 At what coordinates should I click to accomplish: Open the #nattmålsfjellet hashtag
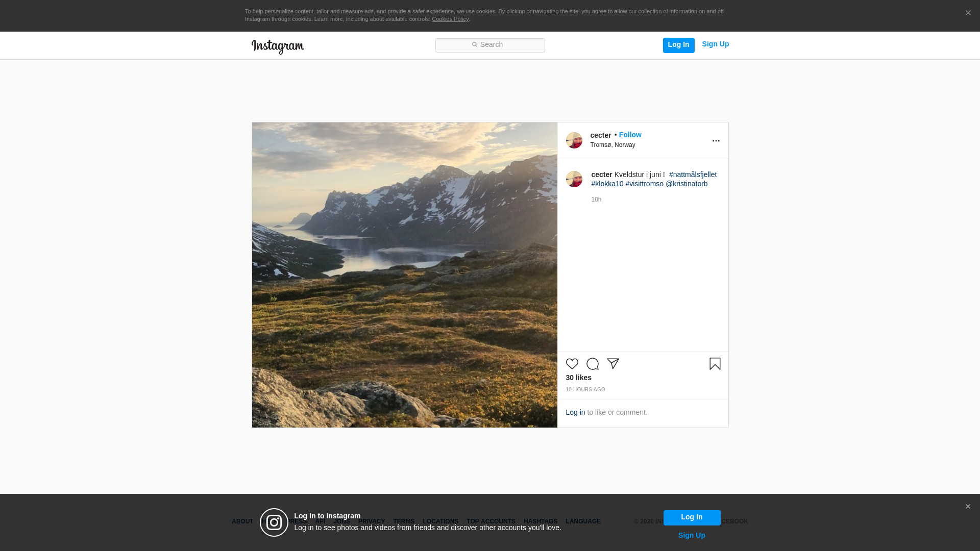point(693,174)
